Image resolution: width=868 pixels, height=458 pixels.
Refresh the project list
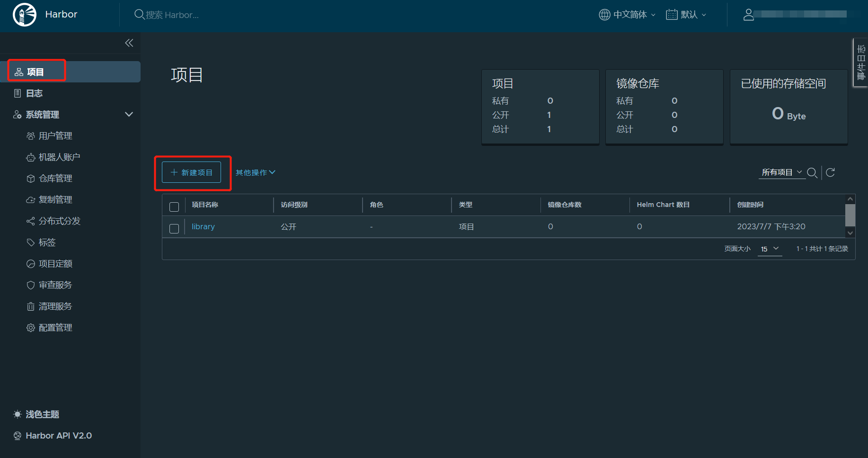(830, 172)
